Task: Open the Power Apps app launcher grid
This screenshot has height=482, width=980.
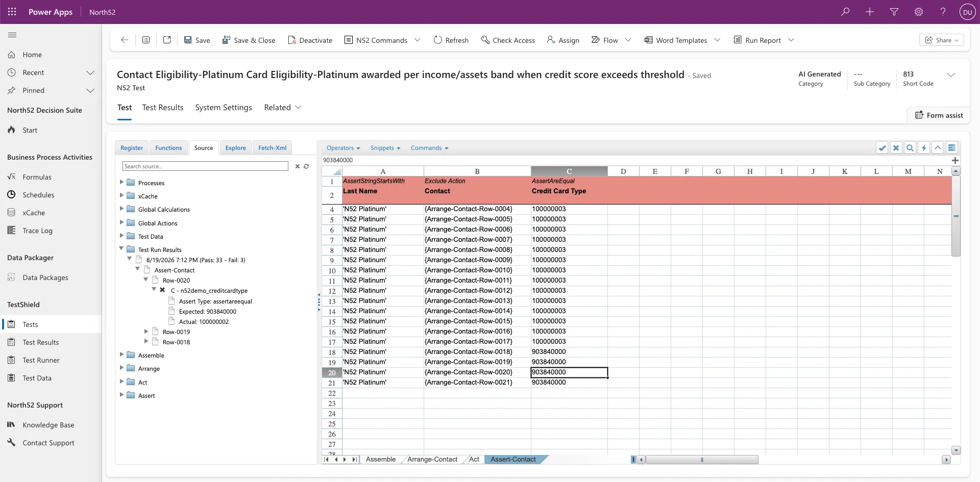Action: click(12, 12)
